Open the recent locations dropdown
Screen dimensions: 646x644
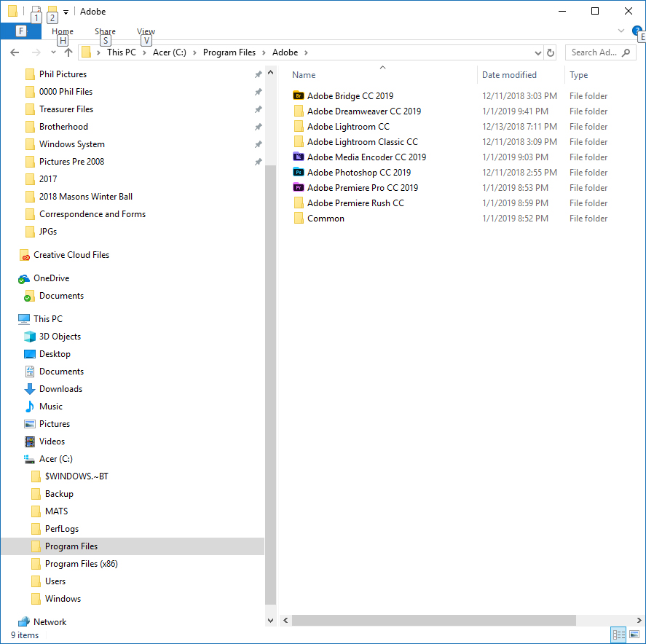53,52
